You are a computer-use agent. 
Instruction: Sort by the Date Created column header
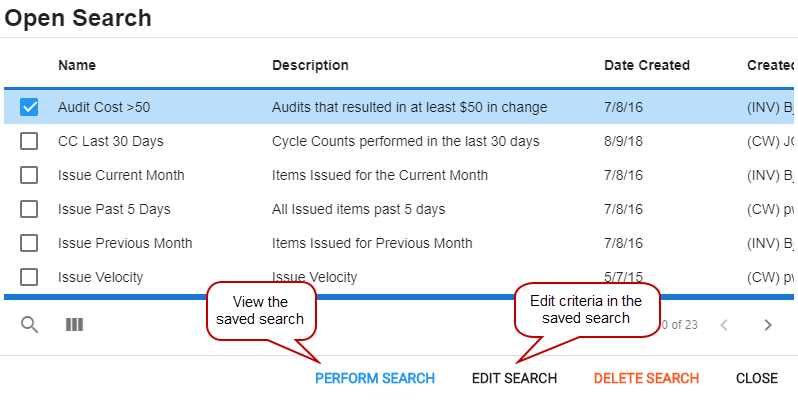(x=646, y=65)
